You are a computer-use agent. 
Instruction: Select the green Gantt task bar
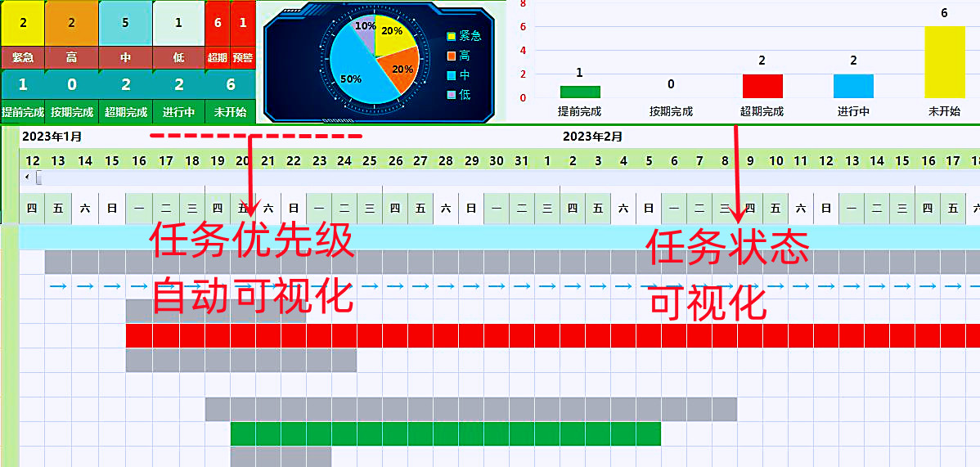pyautogui.click(x=446, y=433)
